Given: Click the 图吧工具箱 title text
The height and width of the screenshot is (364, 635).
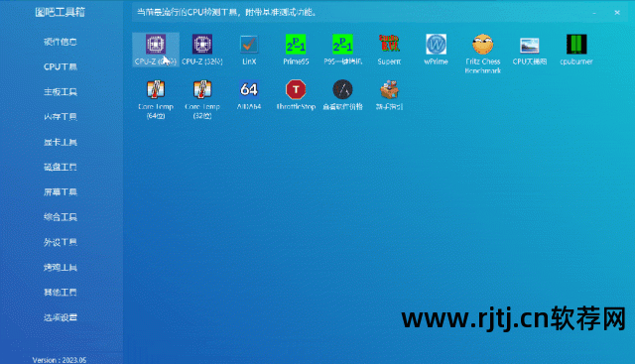Looking at the screenshot, I should pyautogui.click(x=60, y=12).
